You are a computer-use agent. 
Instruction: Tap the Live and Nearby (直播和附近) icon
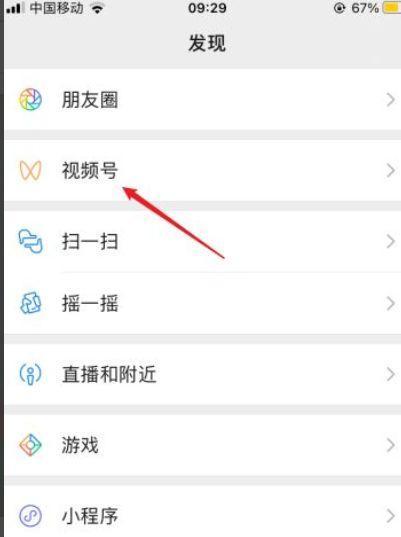pyautogui.click(x=30, y=374)
